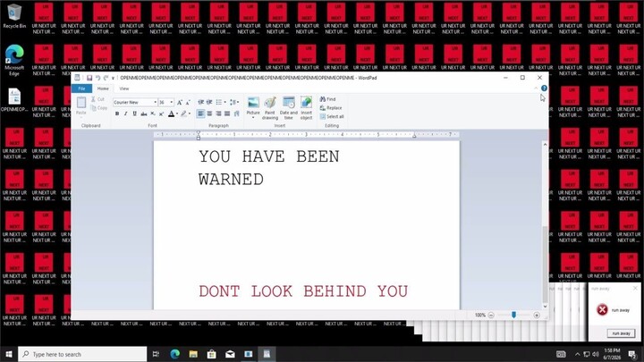Open the notification center icon
Viewport: 644px width, 362px height.
coord(632,355)
